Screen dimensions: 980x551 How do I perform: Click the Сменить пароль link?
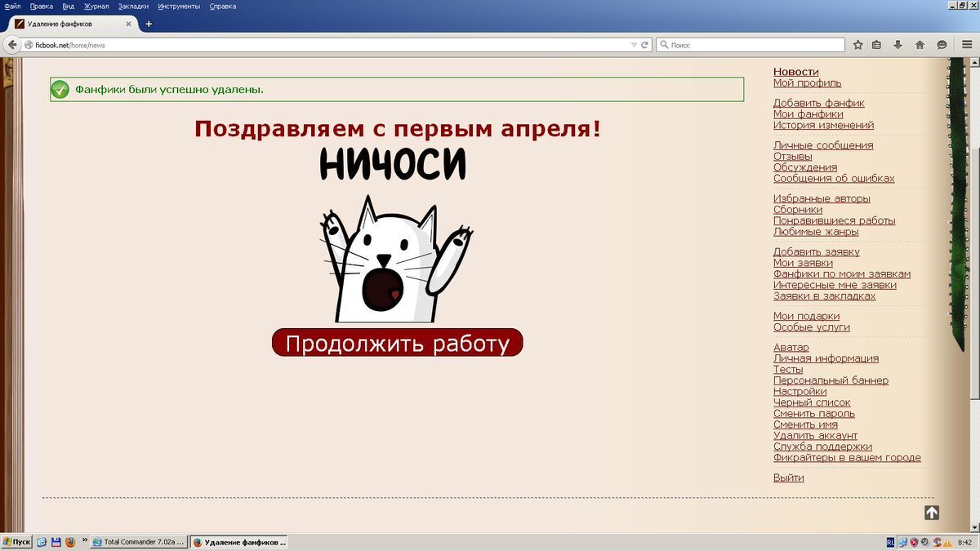[814, 413]
